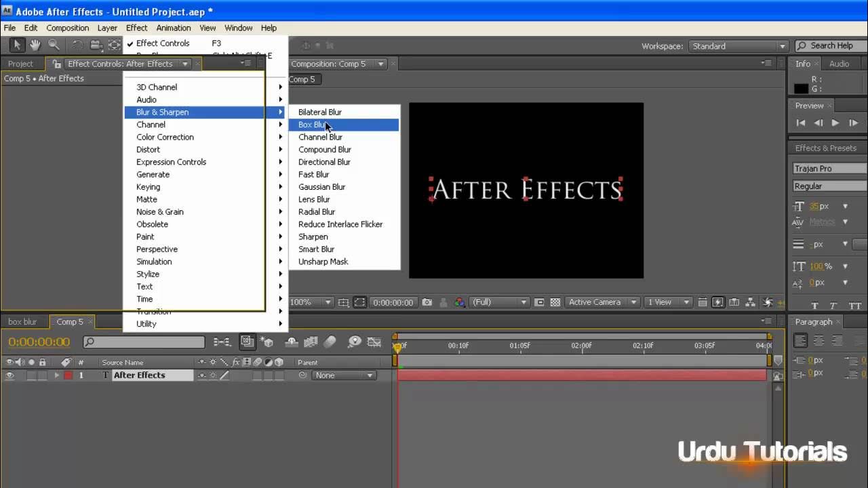The height and width of the screenshot is (488, 868).
Task: Open the Active Camera dropdown
Action: pos(603,302)
